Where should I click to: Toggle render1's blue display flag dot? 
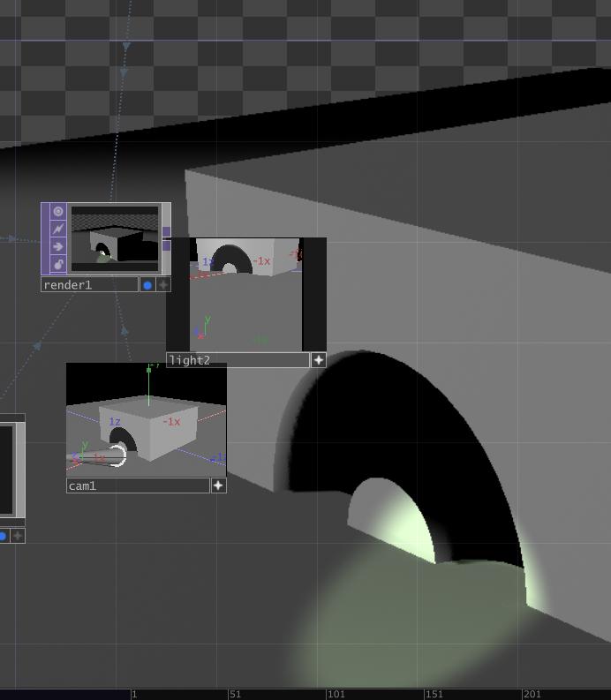click(x=147, y=285)
